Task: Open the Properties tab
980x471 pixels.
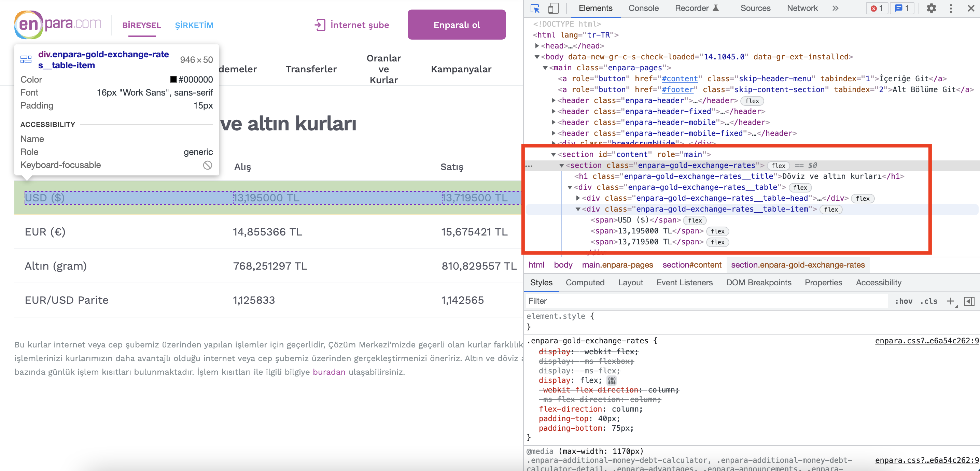Action: click(x=823, y=283)
